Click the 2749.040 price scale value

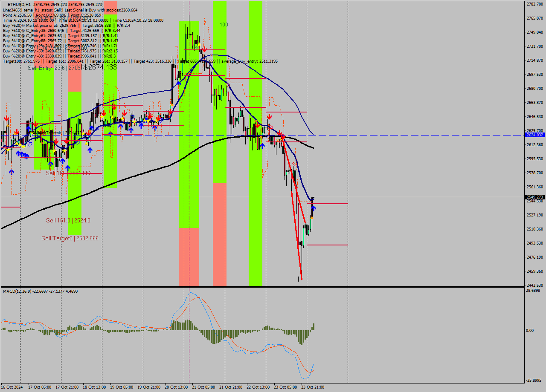click(535, 32)
